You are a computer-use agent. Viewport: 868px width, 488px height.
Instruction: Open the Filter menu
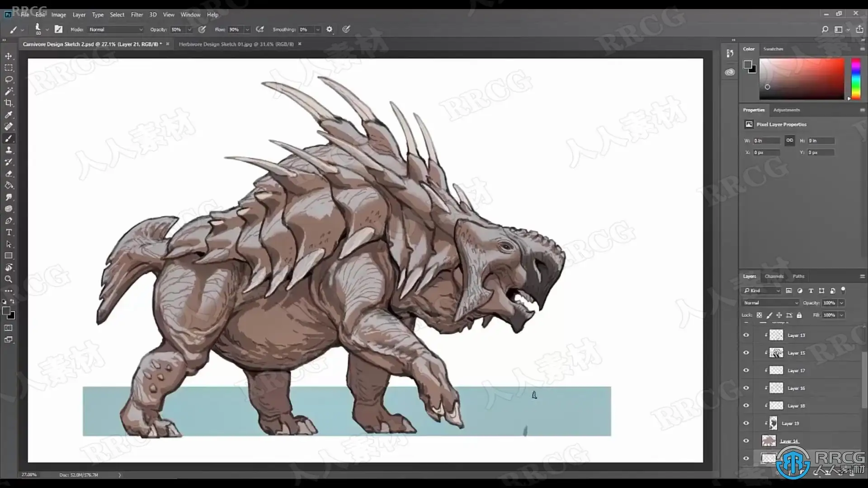point(137,14)
